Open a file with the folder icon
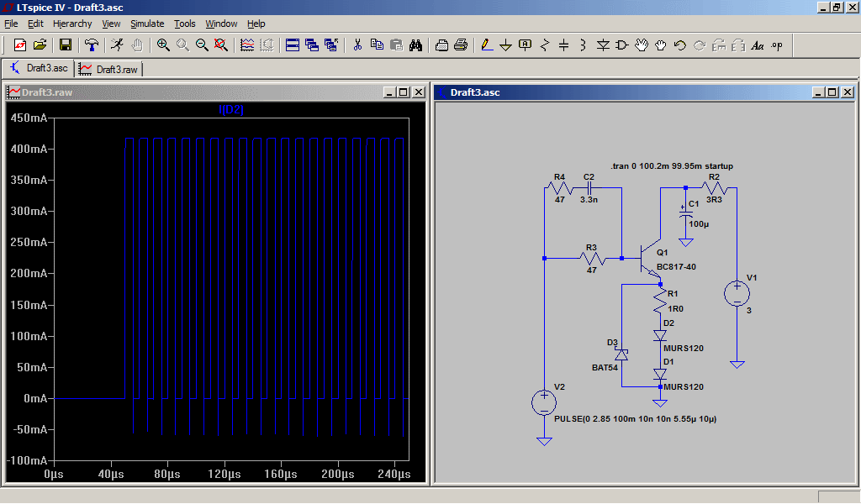This screenshot has height=504, width=861. [x=40, y=45]
